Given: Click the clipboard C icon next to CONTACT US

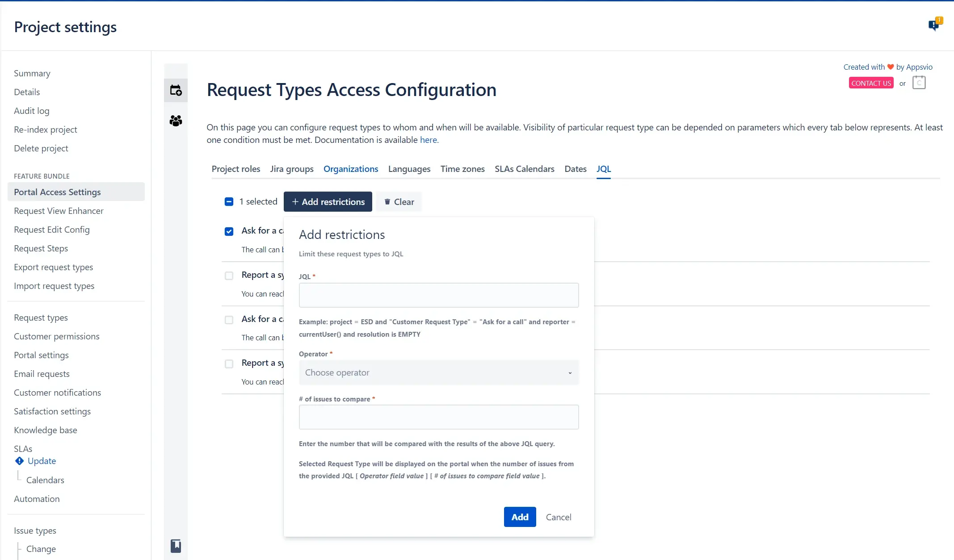Looking at the screenshot, I should 919,83.
